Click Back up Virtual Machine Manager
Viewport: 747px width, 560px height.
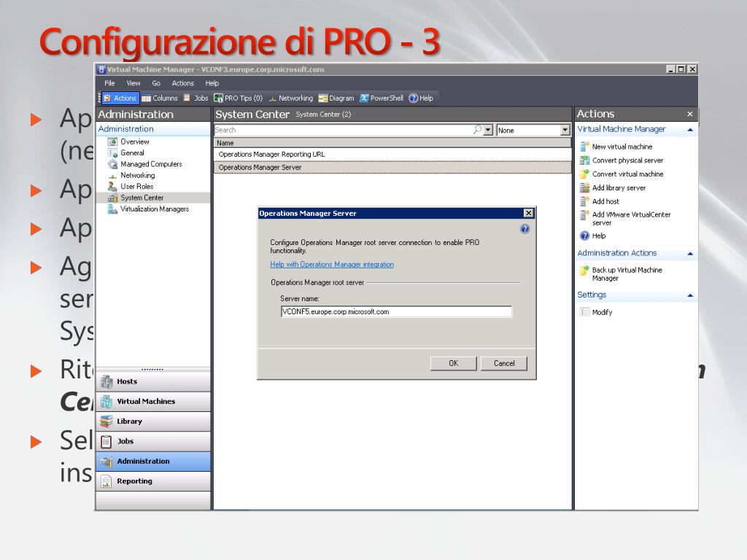622,274
